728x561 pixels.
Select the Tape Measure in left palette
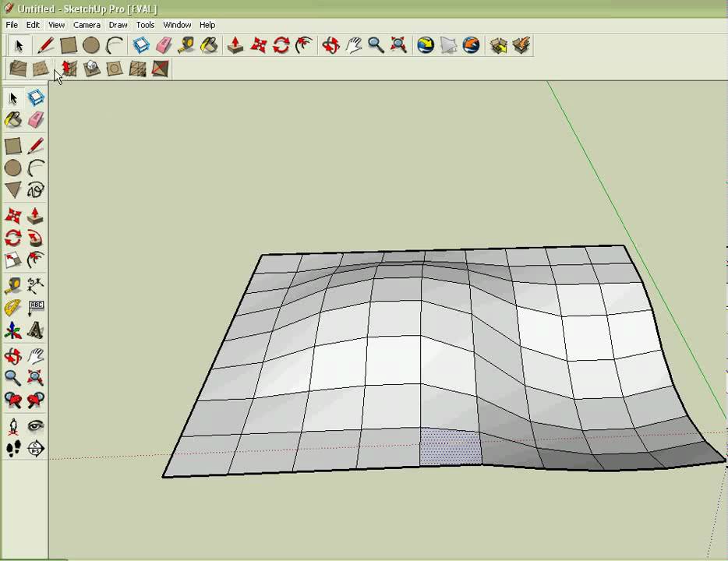pos(13,285)
